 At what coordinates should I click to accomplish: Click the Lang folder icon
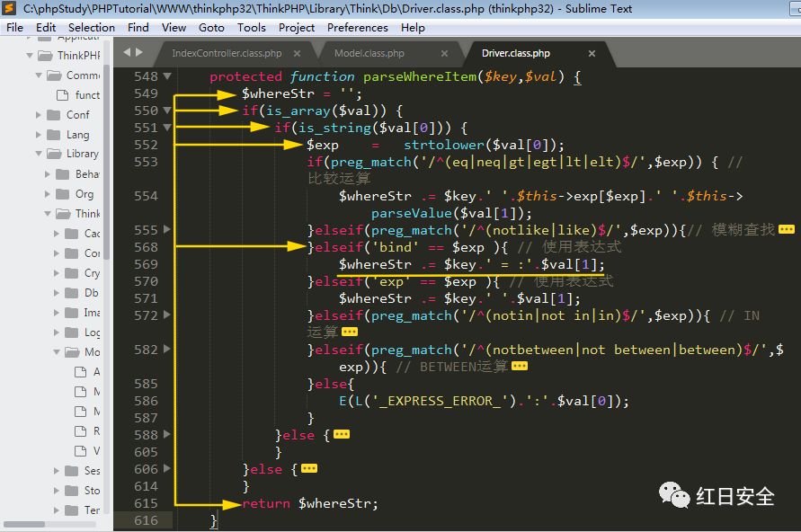(54, 135)
